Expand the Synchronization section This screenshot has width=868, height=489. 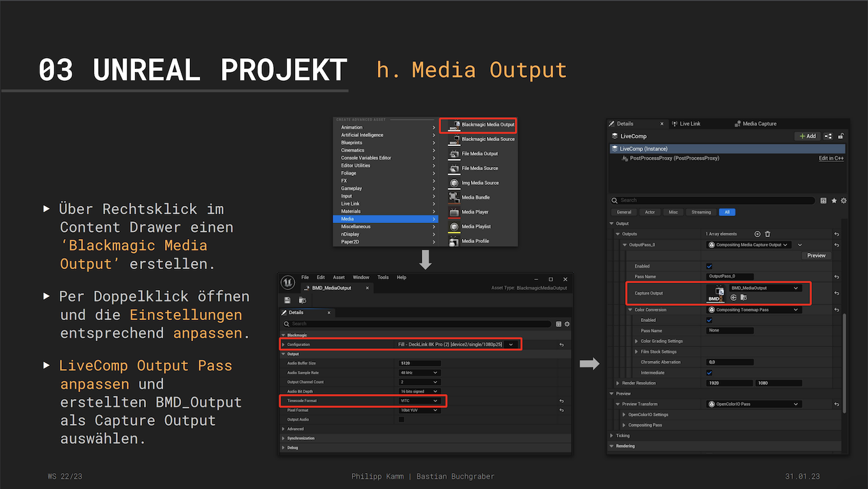[x=301, y=438]
